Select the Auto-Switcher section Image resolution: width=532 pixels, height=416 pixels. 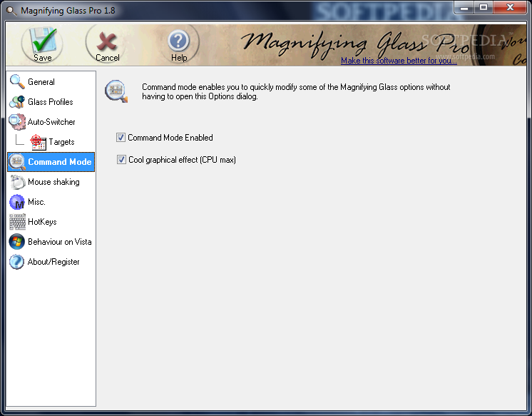(x=51, y=122)
